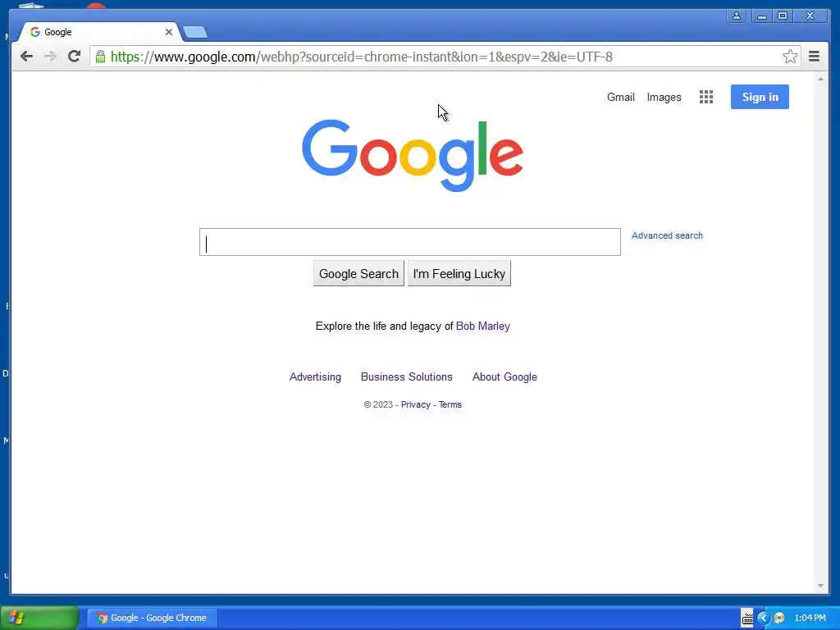Open Business Solutions link

(x=407, y=377)
